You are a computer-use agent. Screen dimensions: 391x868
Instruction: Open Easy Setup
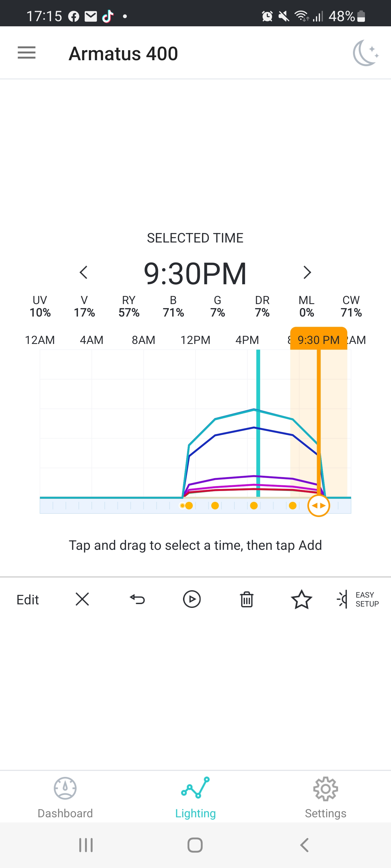358,599
